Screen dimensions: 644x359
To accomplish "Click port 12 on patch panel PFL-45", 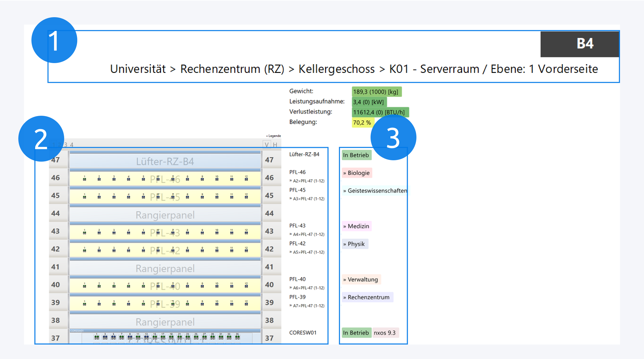I will click(246, 197).
